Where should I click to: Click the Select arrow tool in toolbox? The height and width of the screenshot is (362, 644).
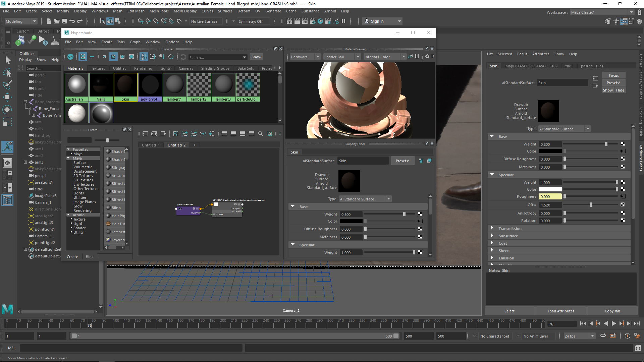coord(8,60)
